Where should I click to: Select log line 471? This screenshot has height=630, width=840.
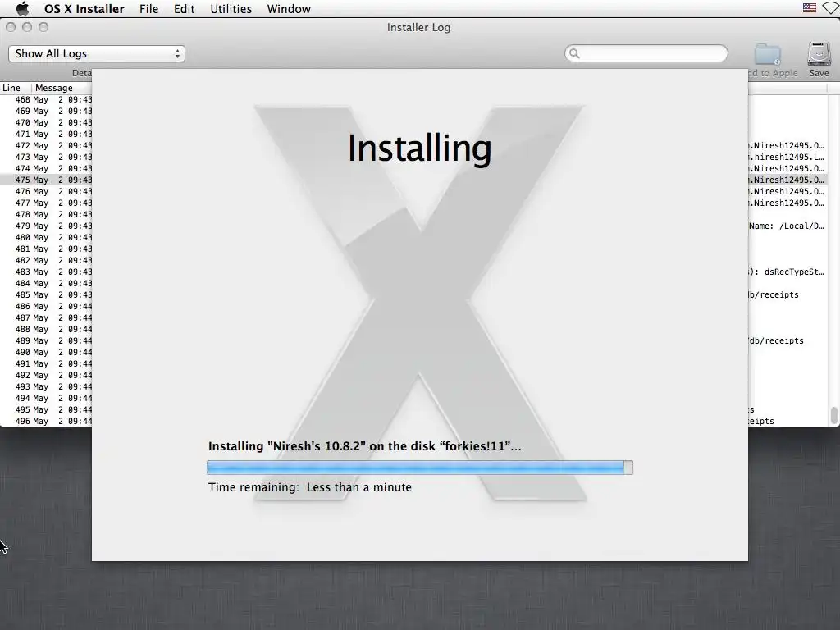46,134
